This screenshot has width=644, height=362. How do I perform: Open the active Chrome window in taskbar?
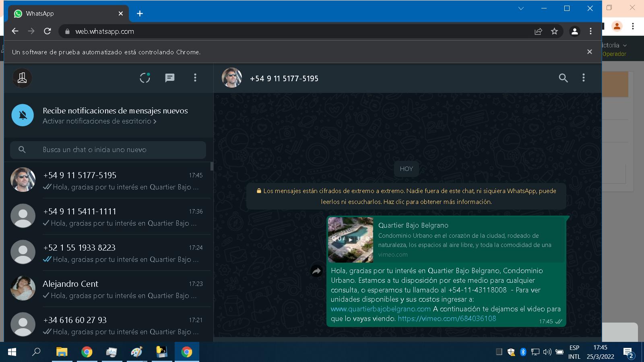(186, 352)
